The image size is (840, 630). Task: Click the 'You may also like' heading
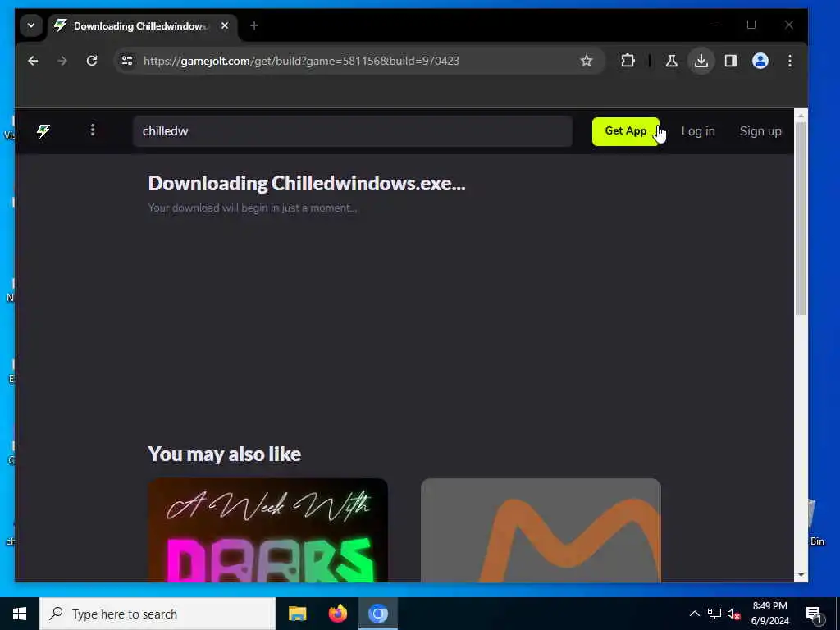(x=224, y=454)
